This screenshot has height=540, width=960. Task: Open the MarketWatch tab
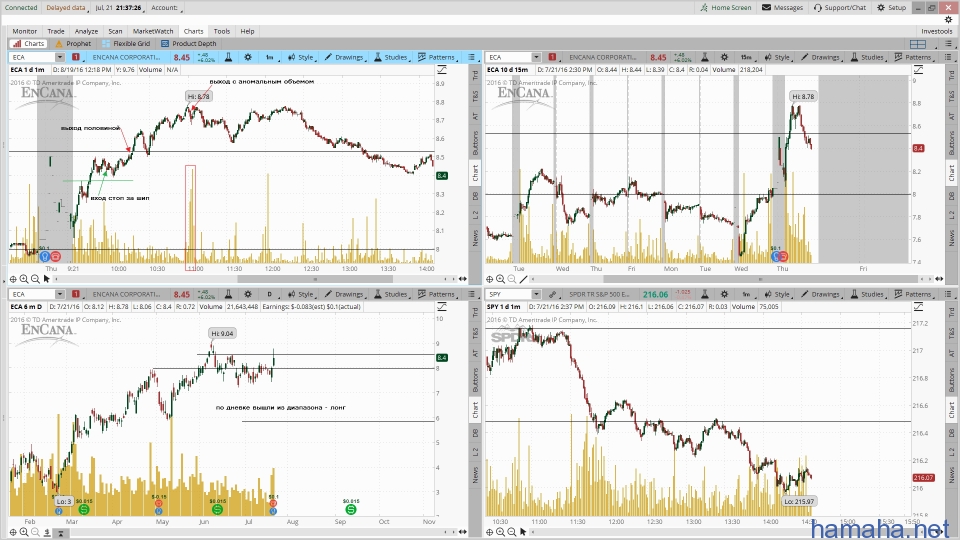pos(153,31)
